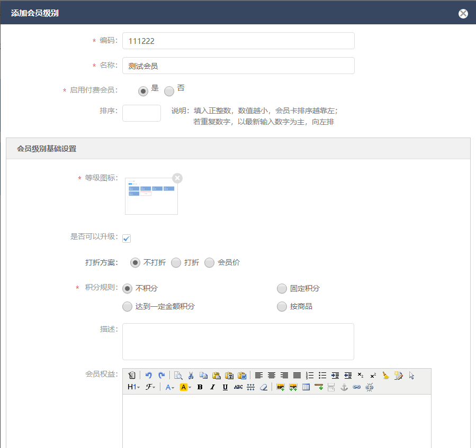Toggle bold formatting
The width and height of the screenshot is (476, 448).
[x=200, y=387]
